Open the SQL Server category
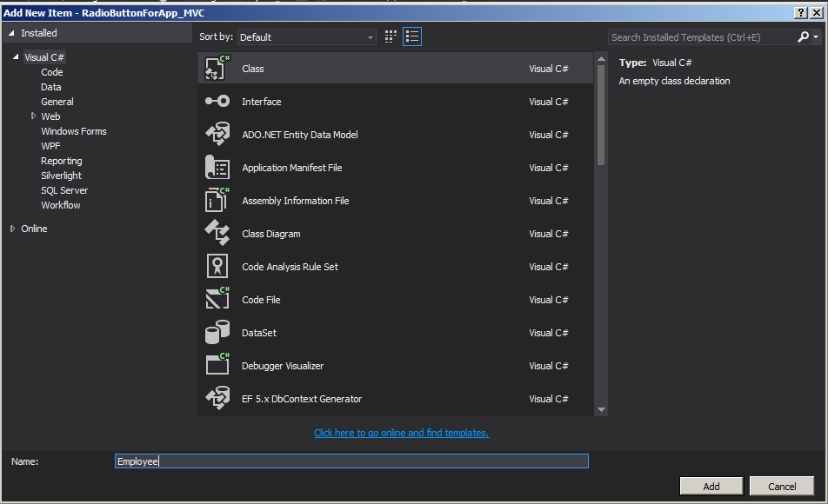This screenshot has width=828, height=504. click(64, 190)
